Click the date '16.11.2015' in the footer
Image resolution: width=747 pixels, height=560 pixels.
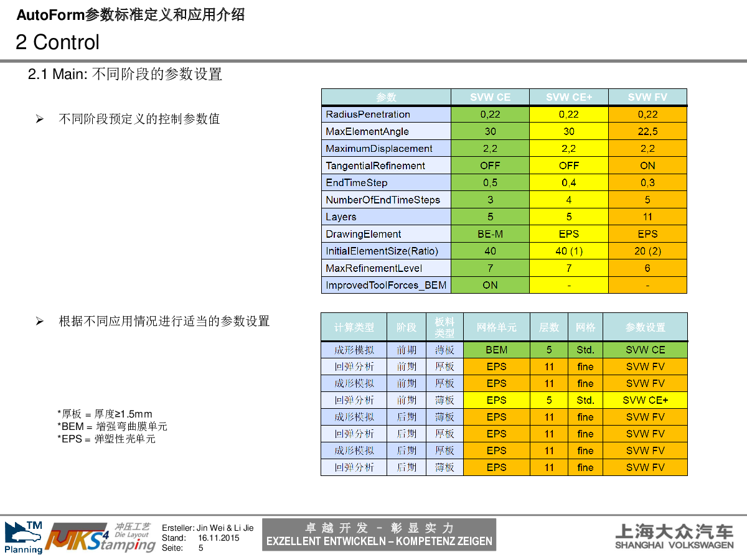pyautogui.click(x=218, y=538)
